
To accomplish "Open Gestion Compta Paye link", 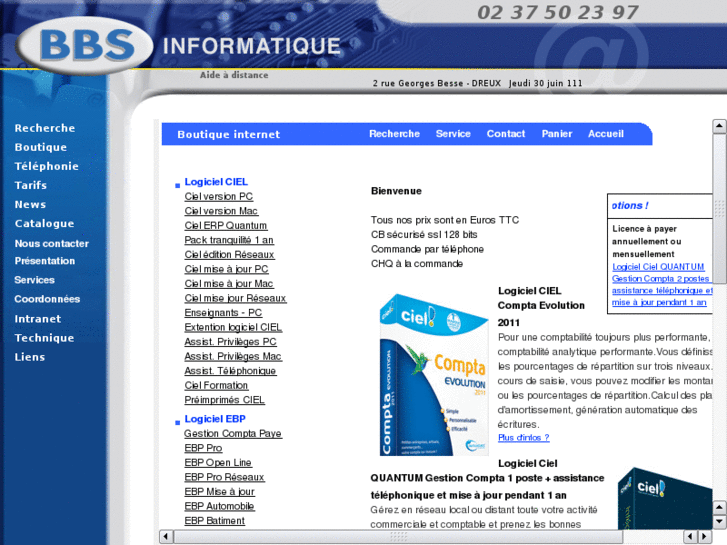I will click(x=233, y=433).
